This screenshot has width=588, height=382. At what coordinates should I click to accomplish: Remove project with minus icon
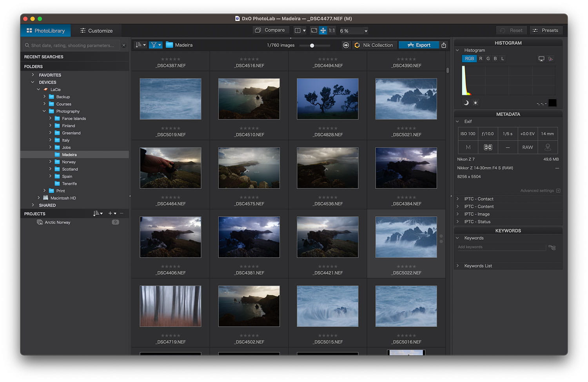click(122, 214)
